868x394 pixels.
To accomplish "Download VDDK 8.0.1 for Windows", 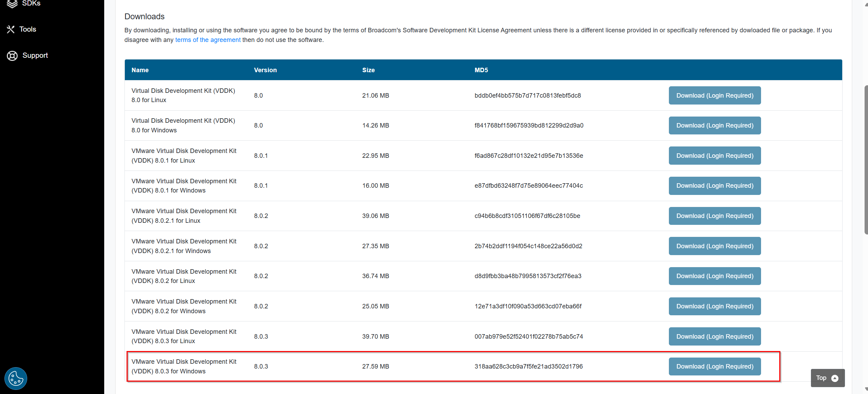I will (x=715, y=186).
